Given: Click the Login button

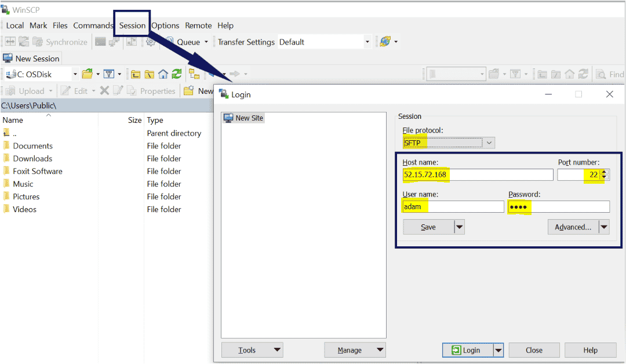Looking at the screenshot, I should coord(468,351).
